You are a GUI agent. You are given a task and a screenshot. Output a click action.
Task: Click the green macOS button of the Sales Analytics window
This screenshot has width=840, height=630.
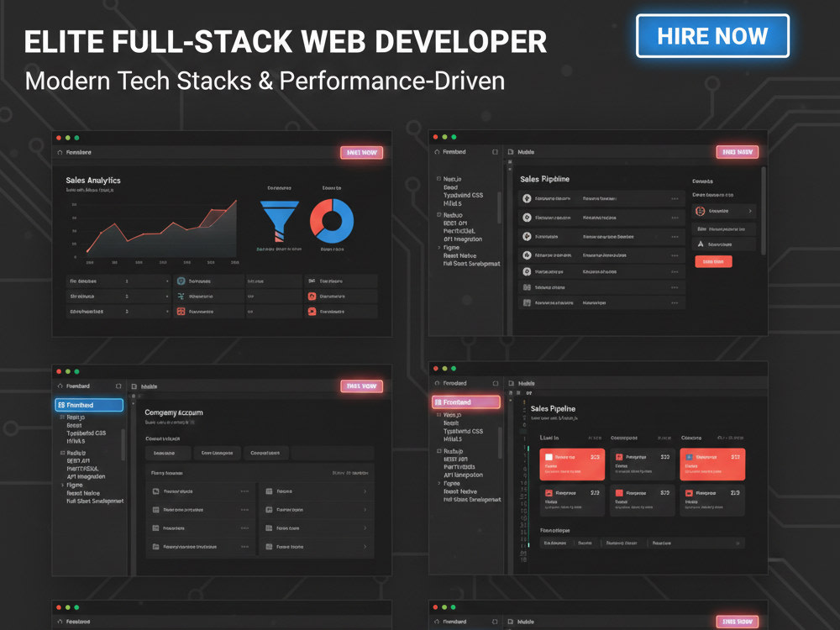(x=76, y=139)
